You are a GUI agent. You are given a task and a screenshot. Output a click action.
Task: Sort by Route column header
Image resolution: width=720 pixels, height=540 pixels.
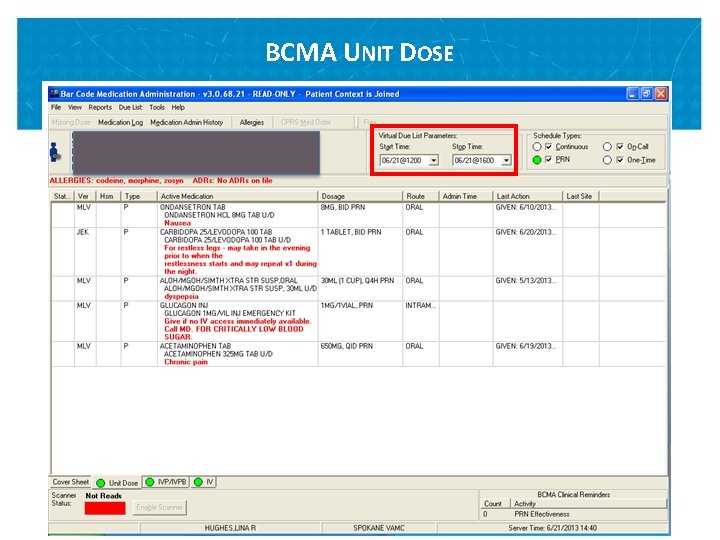click(421, 196)
